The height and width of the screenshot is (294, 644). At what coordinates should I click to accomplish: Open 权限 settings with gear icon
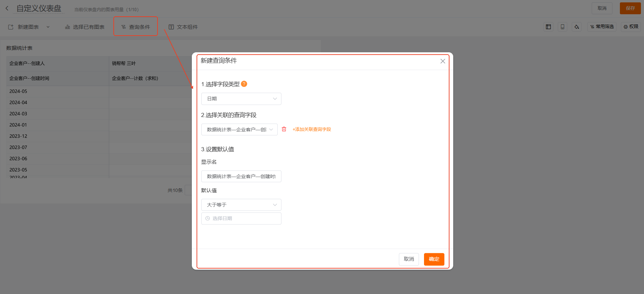click(631, 27)
